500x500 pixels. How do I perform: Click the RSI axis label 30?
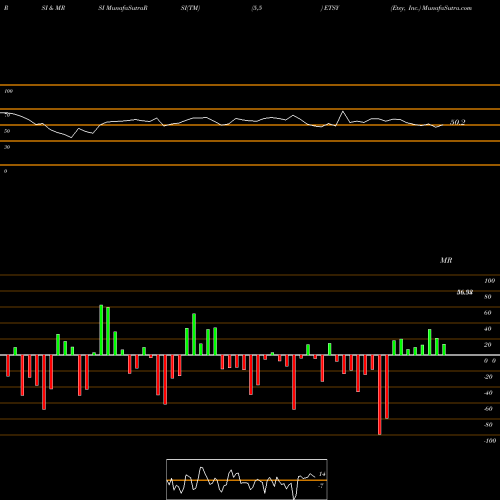click(x=7, y=147)
